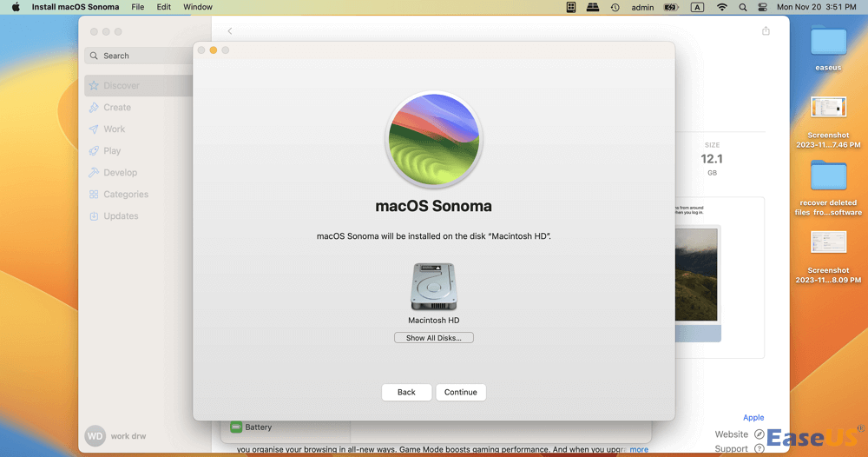Click Time Machine icon in menu bar
This screenshot has width=868, height=457.
click(x=615, y=7)
